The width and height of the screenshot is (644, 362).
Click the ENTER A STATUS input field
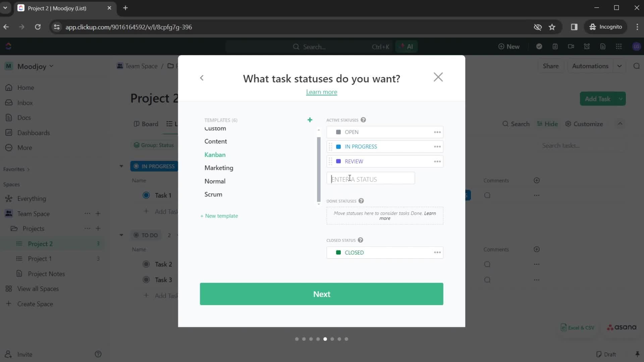tap(372, 179)
